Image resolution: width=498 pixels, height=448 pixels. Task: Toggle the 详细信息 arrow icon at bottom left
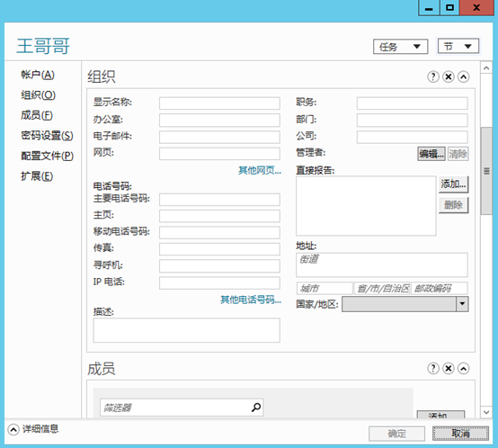point(13,430)
